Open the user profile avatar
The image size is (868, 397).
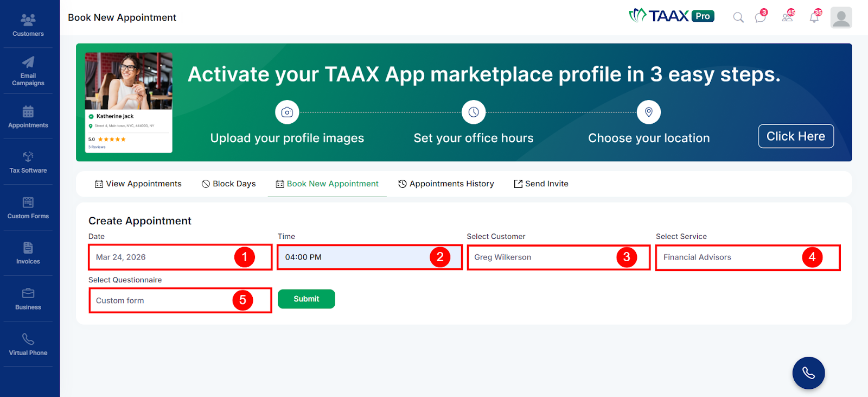click(841, 17)
